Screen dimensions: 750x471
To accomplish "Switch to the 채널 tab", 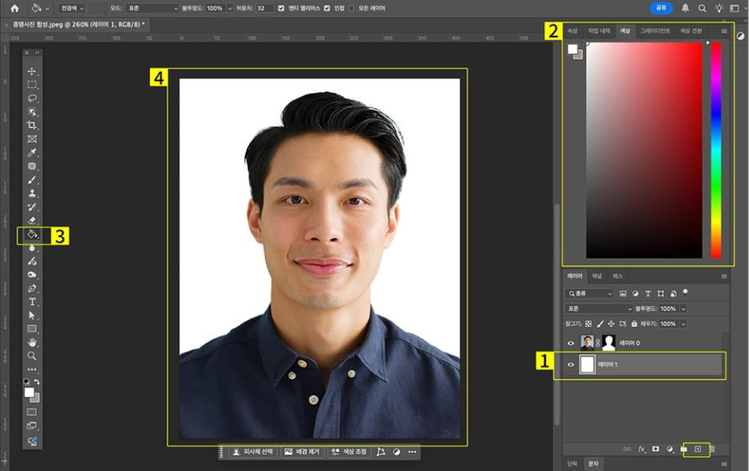I will point(597,274).
